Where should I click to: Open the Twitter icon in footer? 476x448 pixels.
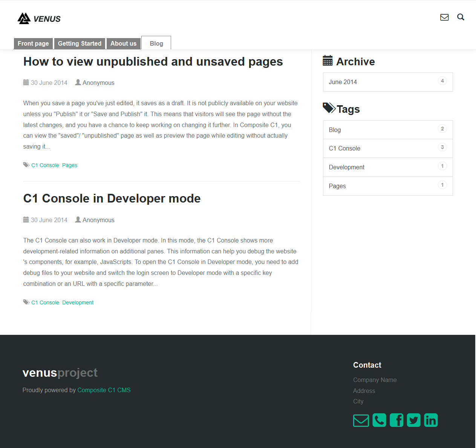413,420
